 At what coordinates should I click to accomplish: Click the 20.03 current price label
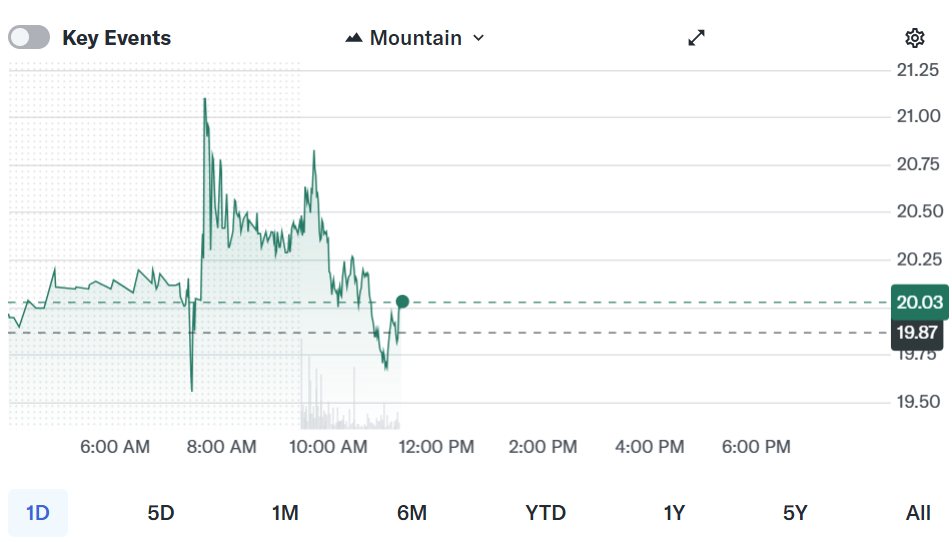click(x=919, y=303)
